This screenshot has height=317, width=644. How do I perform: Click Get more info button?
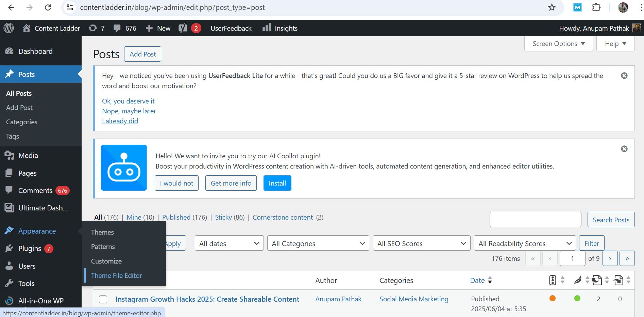point(231,183)
